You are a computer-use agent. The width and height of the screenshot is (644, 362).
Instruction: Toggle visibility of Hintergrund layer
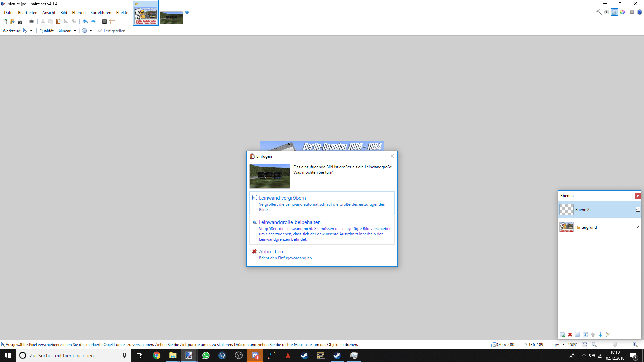638,227
